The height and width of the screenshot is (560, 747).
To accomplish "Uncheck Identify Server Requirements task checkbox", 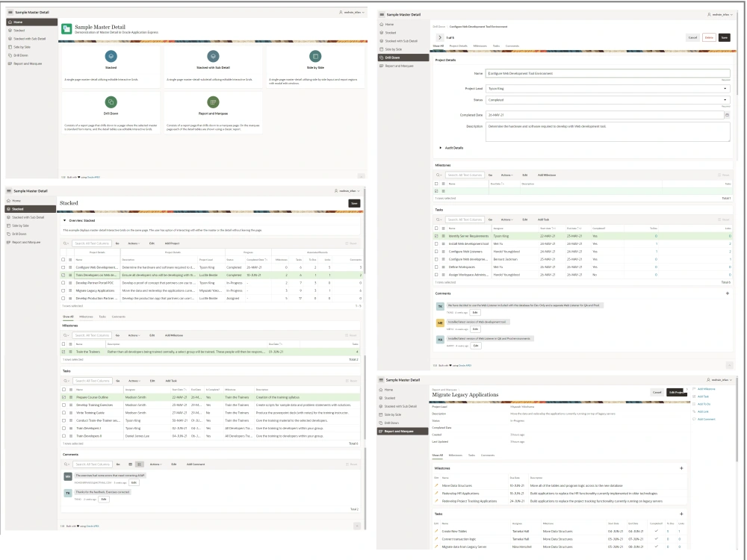I will click(x=436, y=236).
